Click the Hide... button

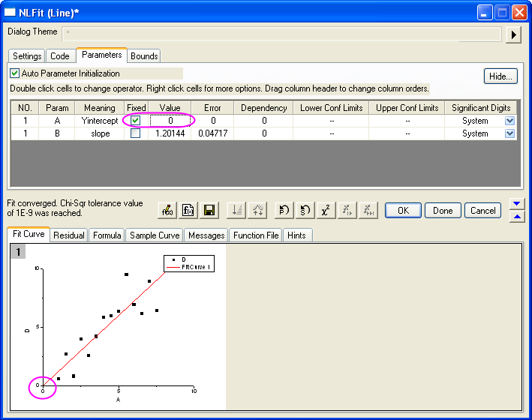[500, 76]
